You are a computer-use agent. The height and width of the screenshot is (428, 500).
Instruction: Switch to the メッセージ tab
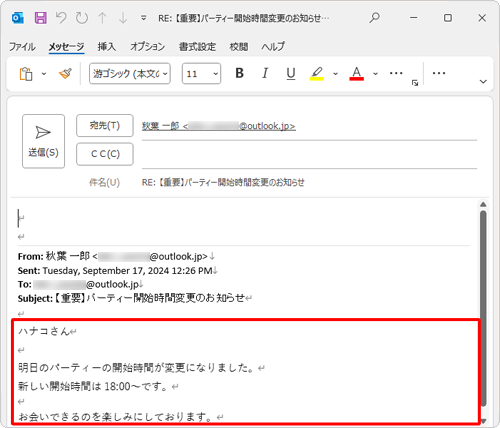(66, 47)
